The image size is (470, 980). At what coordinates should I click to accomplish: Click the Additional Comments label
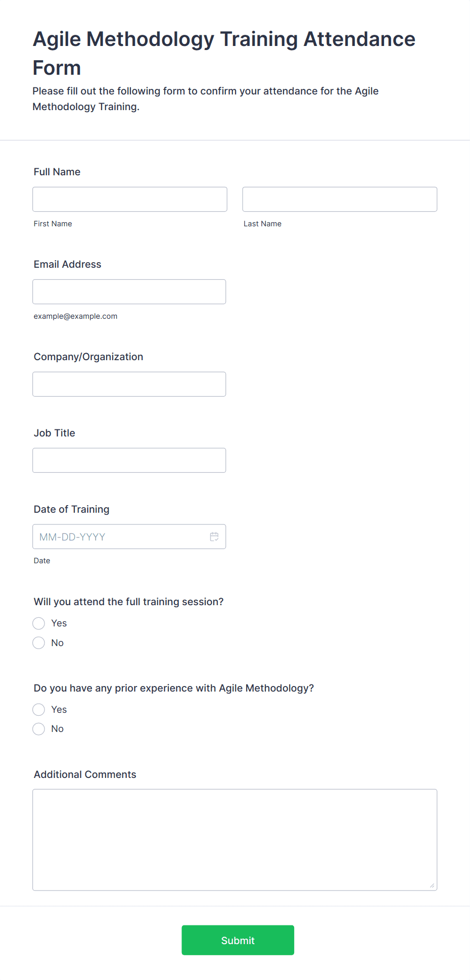point(85,774)
